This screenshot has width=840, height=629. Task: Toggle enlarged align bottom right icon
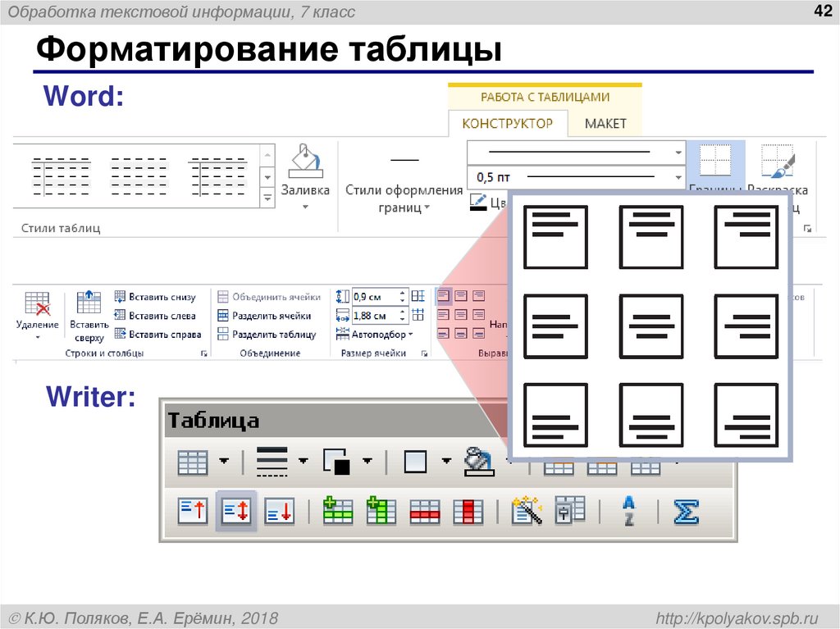point(746,415)
